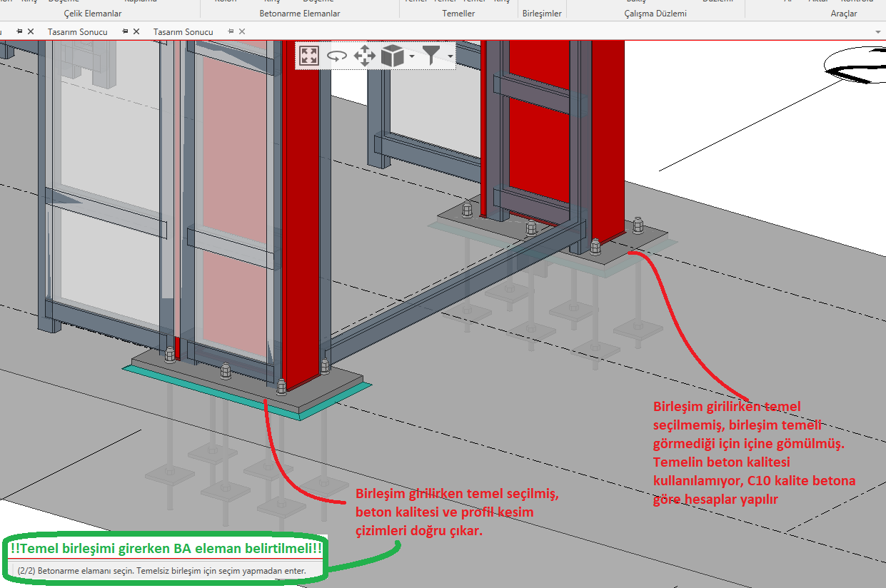Click the funnel filter icon
Screen dimensions: 886x588
[x=431, y=56]
